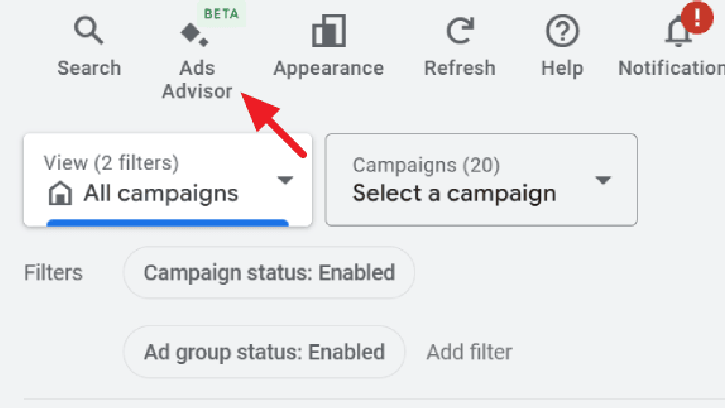Image resolution: width=725 pixels, height=408 pixels.
Task: Open the Help question mark icon
Action: click(x=562, y=32)
